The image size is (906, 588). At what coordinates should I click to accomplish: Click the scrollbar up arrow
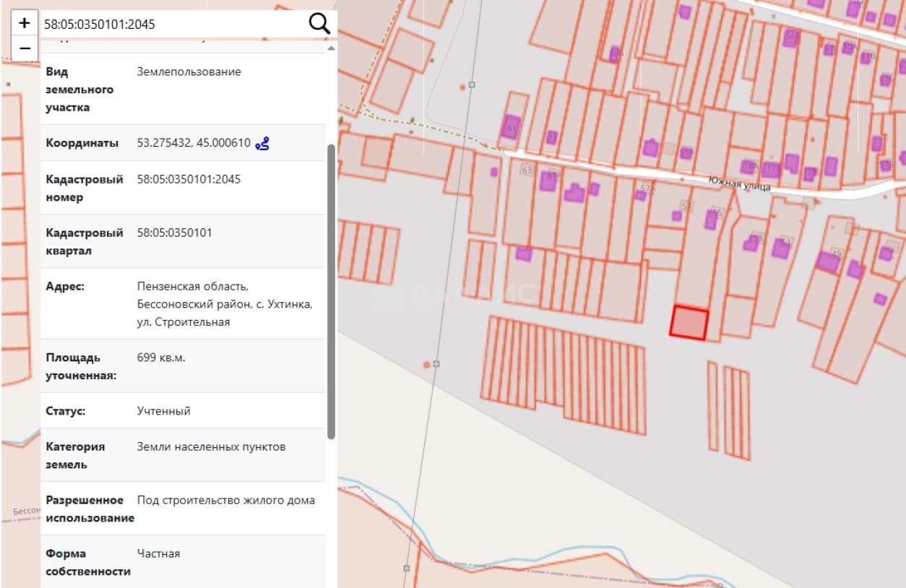tap(332, 48)
